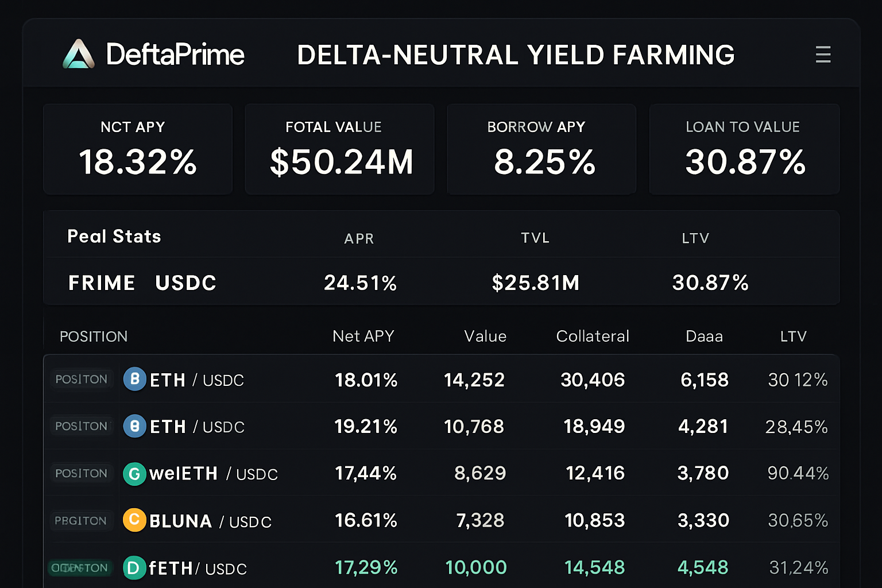Viewport: 882px width, 588px height.
Task: Open the DELTA-NEUTRAL YIELD FARMING header tab
Action: (515, 55)
